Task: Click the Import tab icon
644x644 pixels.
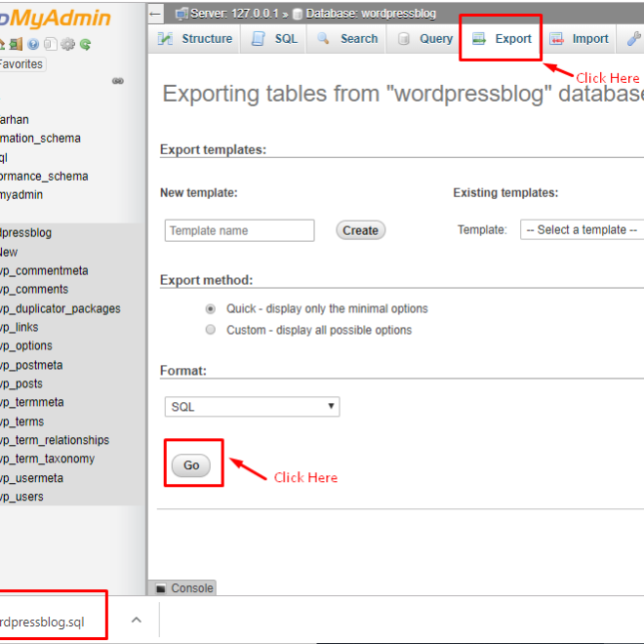Action: pos(556,39)
